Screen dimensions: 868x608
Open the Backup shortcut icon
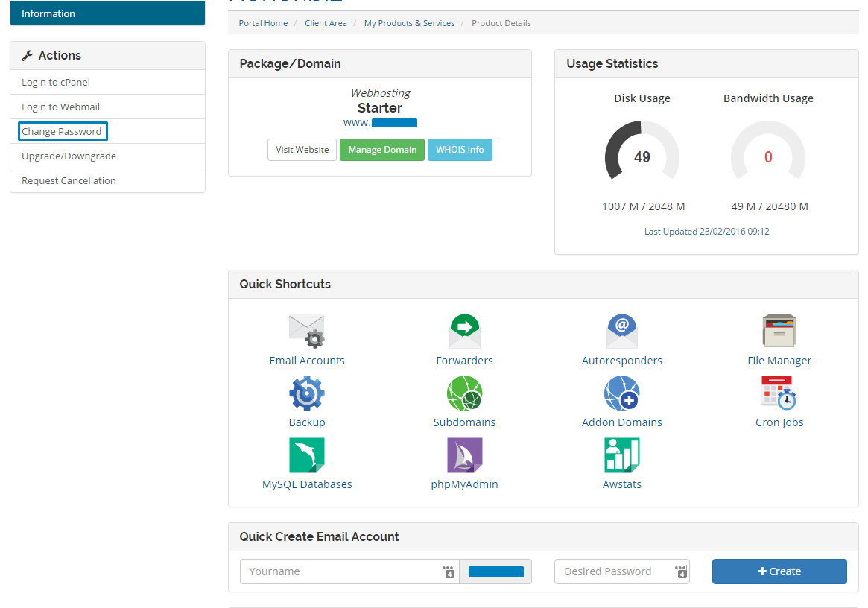[307, 393]
